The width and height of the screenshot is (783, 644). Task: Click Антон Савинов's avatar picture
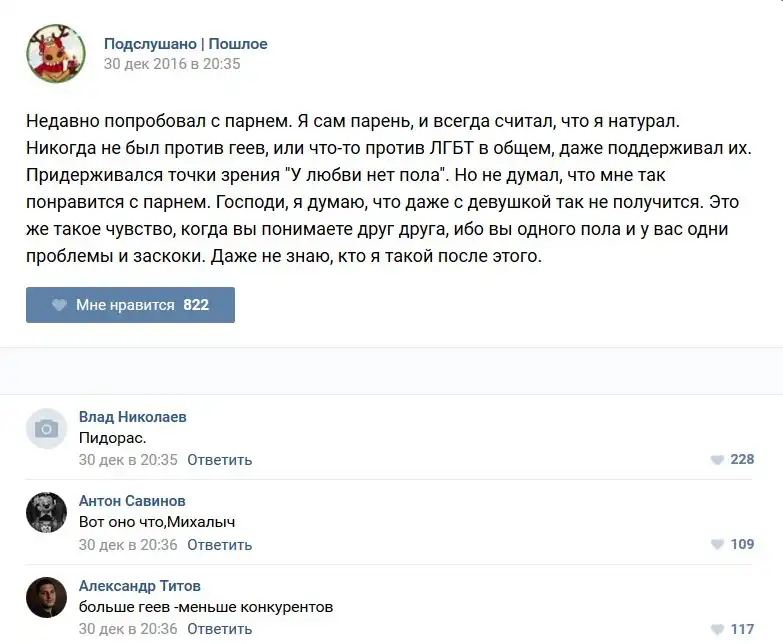pyautogui.click(x=46, y=512)
